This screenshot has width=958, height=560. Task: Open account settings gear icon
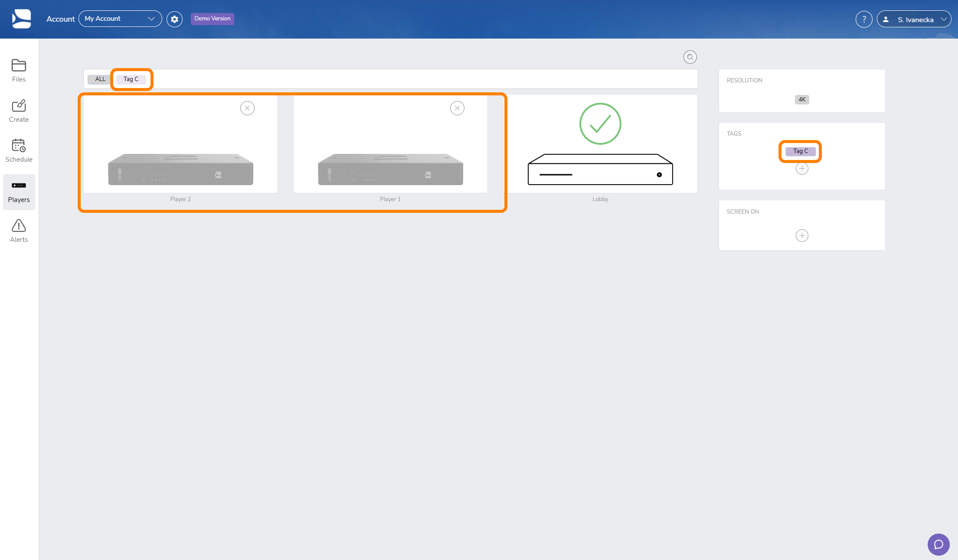pyautogui.click(x=174, y=19)
